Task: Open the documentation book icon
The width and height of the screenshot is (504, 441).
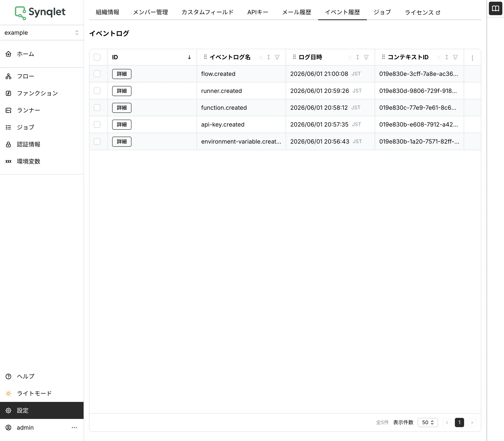Action: [x=495, y=9]
